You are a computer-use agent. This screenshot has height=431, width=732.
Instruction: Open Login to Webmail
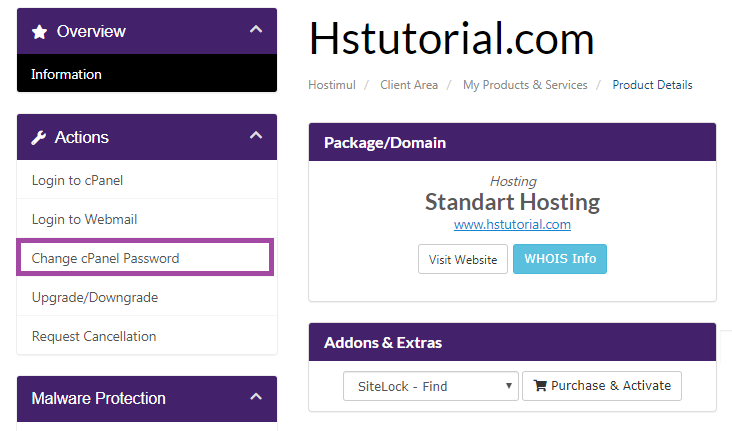click(x=84, y=219)
